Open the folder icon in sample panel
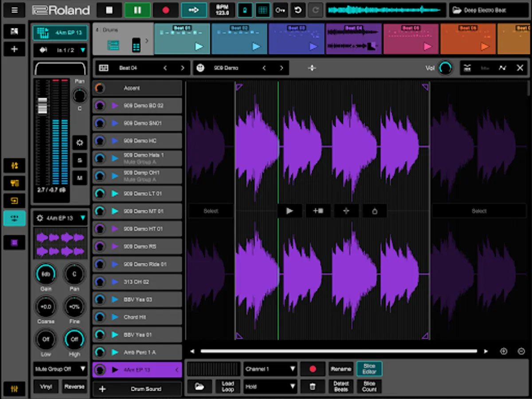This screenshot has height=399, width=532. coord(199,387)
